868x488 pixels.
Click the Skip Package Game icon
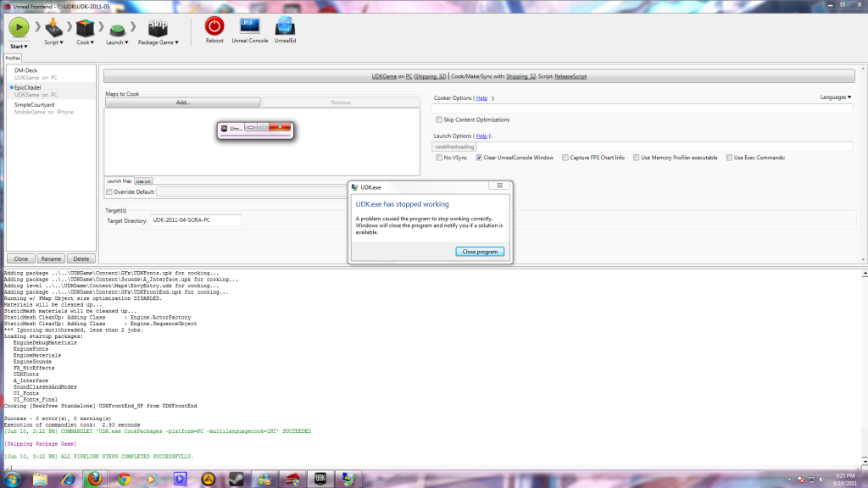click(158, 28)
